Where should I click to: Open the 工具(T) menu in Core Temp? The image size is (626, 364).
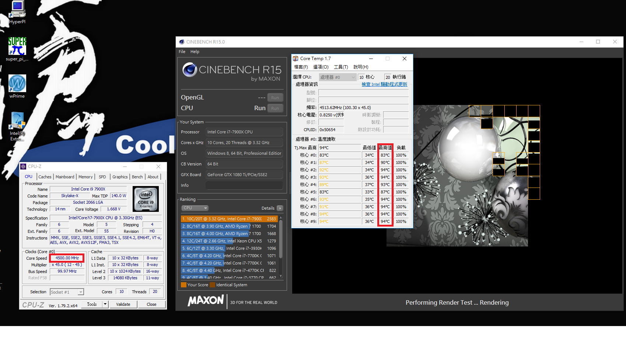pos(341,67)
